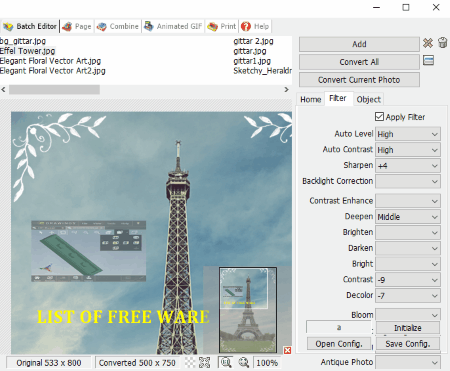Click the remove-file X icon beside Add
The width and height of the screenshot is (450, 371).
(x=428, y=43)
